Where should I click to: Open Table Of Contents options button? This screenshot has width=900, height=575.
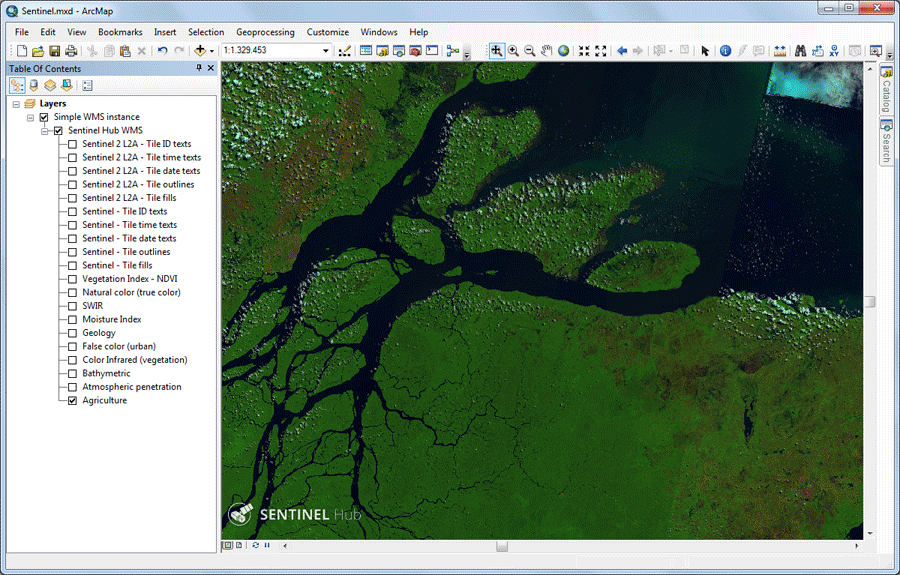click(87, 86)
